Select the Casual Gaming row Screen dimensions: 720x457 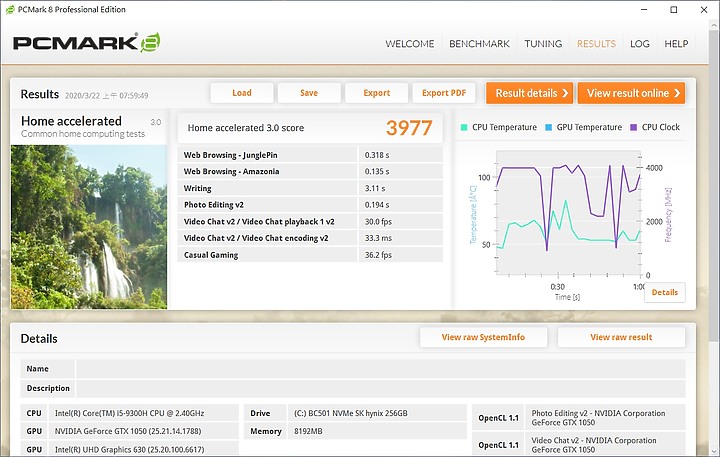310,255
